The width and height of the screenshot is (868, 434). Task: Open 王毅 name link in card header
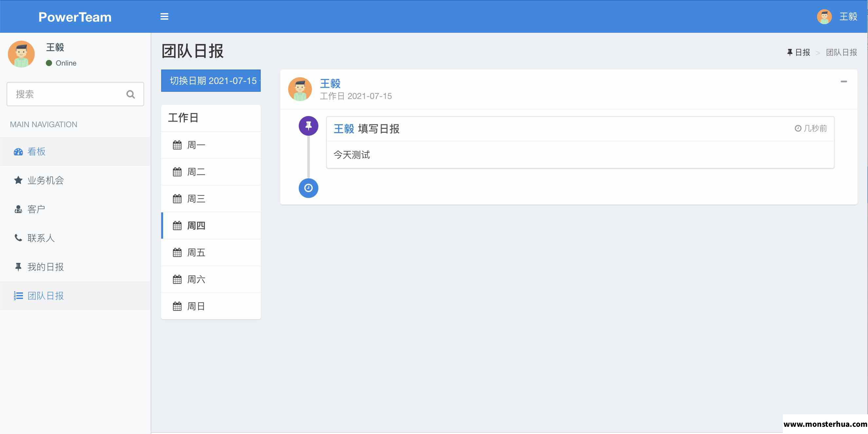tap(330, 83)
